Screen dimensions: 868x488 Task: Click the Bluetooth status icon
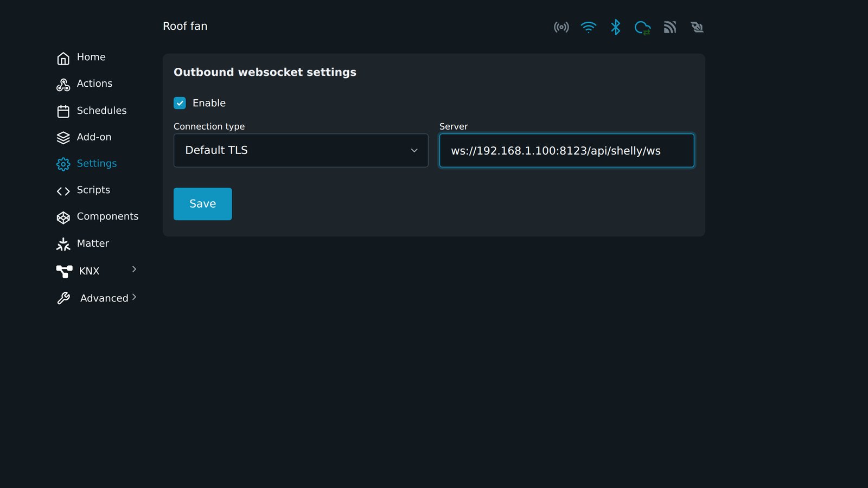pos(615,27)
